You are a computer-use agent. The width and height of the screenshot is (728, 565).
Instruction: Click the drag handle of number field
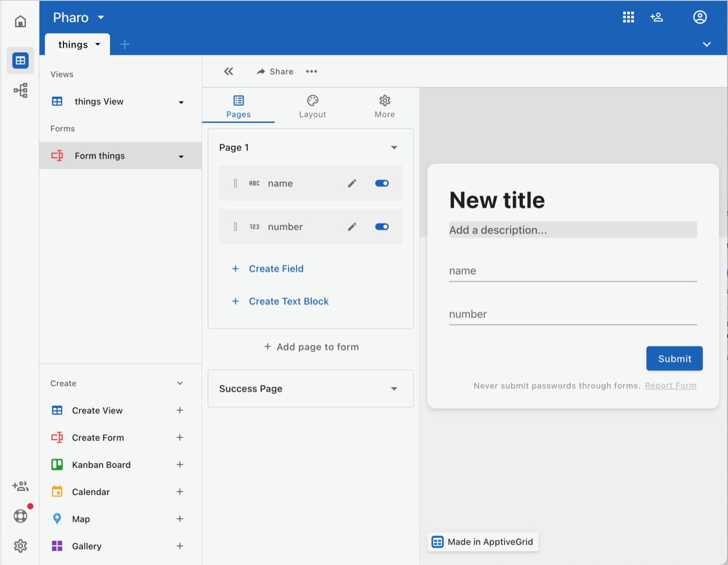235,227
